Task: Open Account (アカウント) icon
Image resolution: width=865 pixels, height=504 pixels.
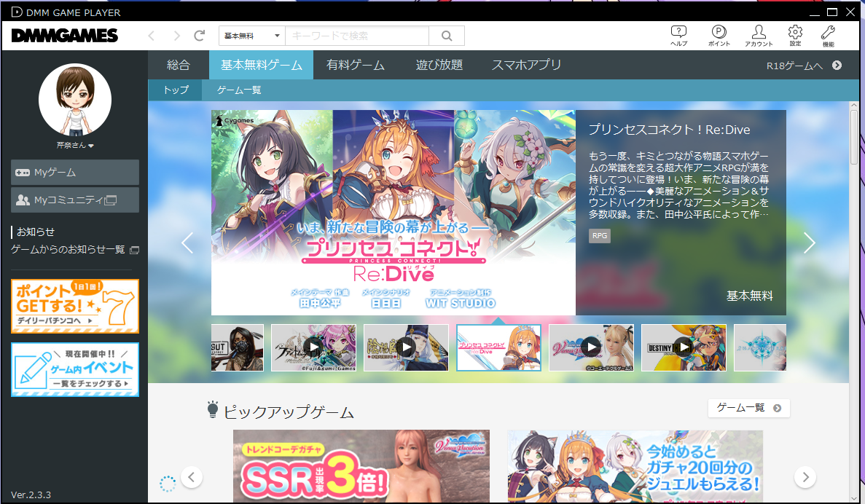Action: point(759,36)
